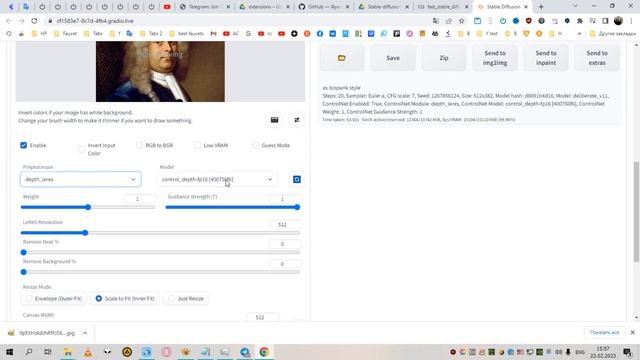Click the swap dimensions arrows icon

297,120
